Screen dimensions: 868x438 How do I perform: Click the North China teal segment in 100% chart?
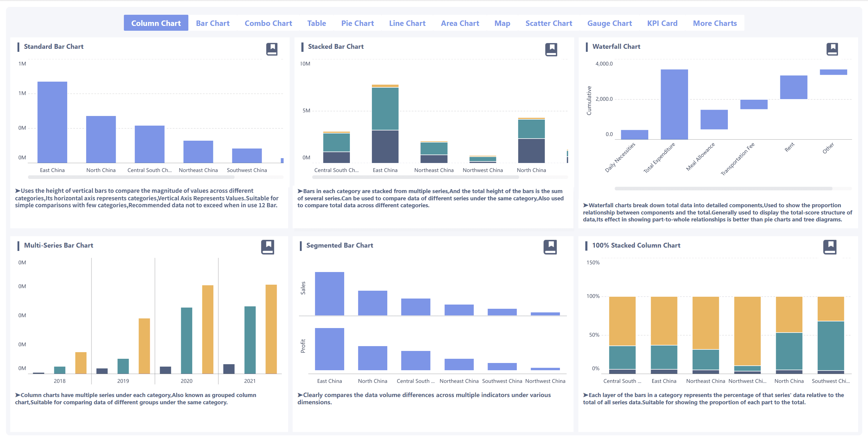click(x=789, y=351)
